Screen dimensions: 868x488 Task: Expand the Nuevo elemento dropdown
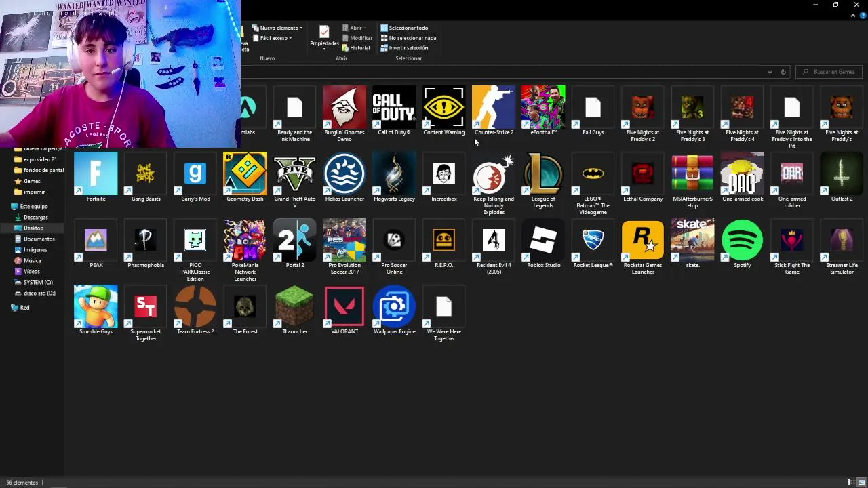click(x=277, y=28)
